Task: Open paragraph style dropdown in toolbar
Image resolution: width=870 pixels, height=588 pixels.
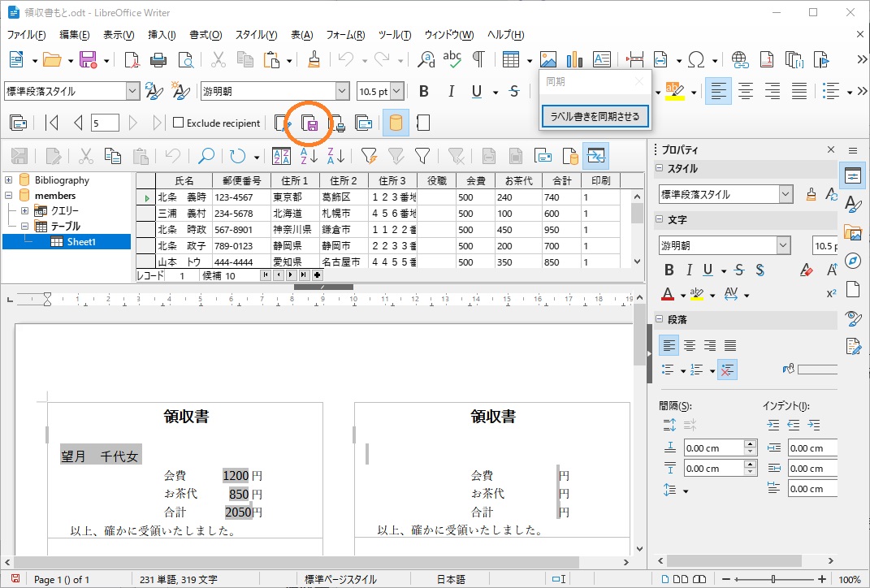Action: 132,91
